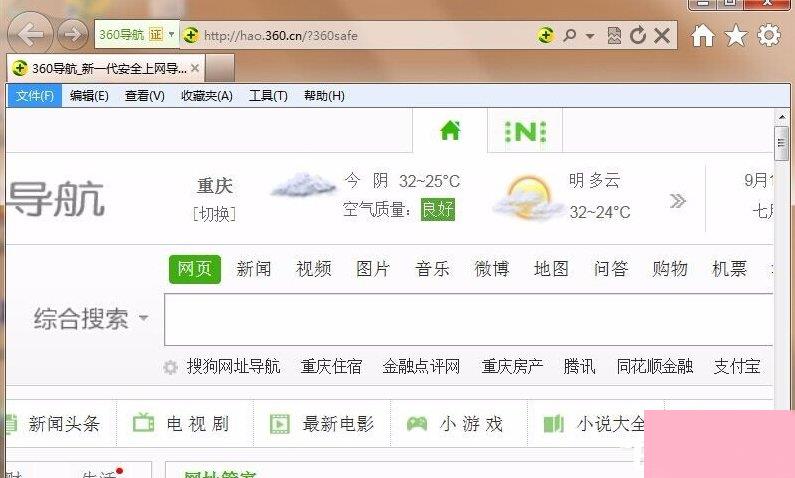Open the 搜狗网址导航 link

pyautogui.click(x=233, y=366)
